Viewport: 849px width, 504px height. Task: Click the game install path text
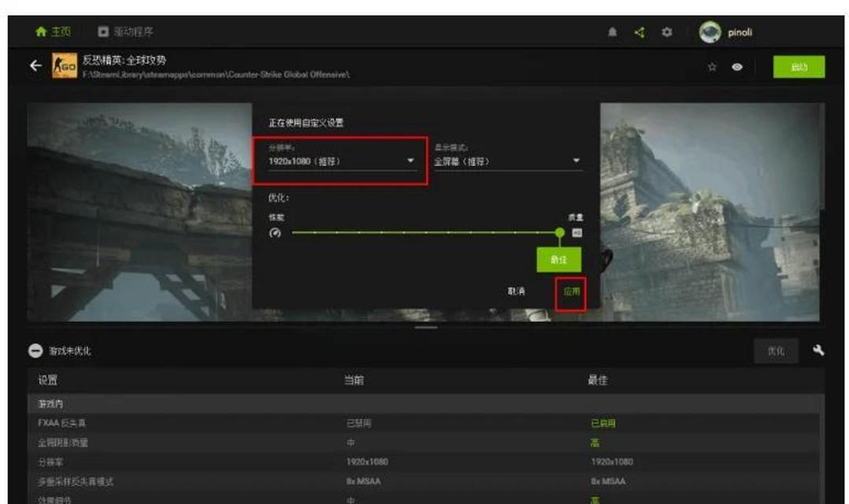(216, 74)
